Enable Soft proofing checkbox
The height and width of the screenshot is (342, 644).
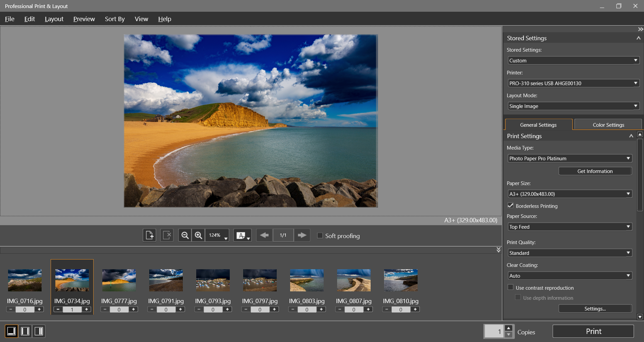320,236
